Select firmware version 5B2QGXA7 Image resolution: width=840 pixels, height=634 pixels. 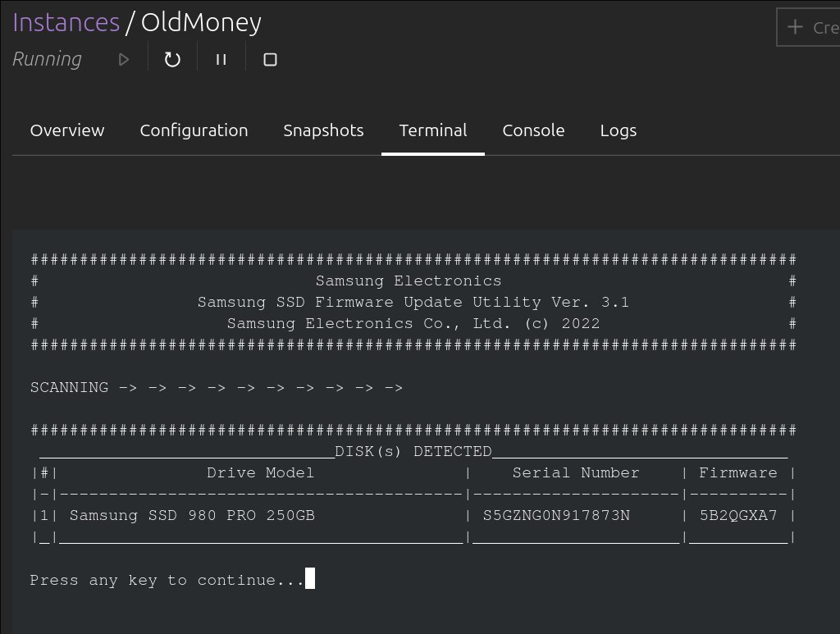pos(738,515)
